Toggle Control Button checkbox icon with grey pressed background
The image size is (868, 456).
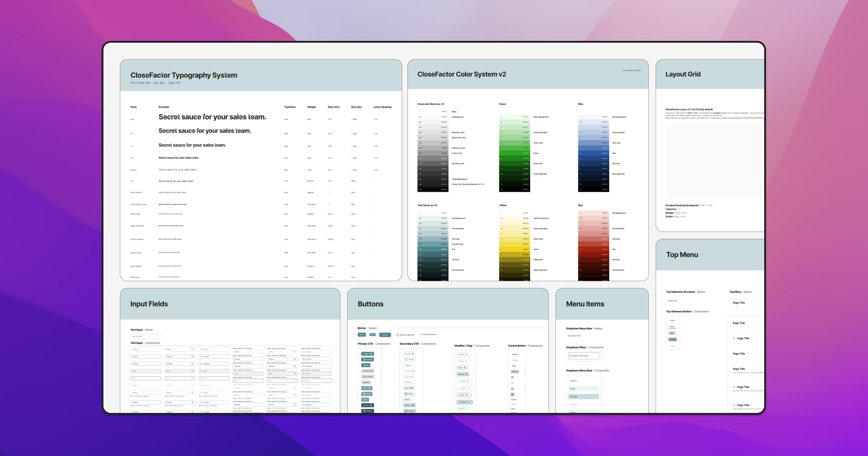[512, 394]
